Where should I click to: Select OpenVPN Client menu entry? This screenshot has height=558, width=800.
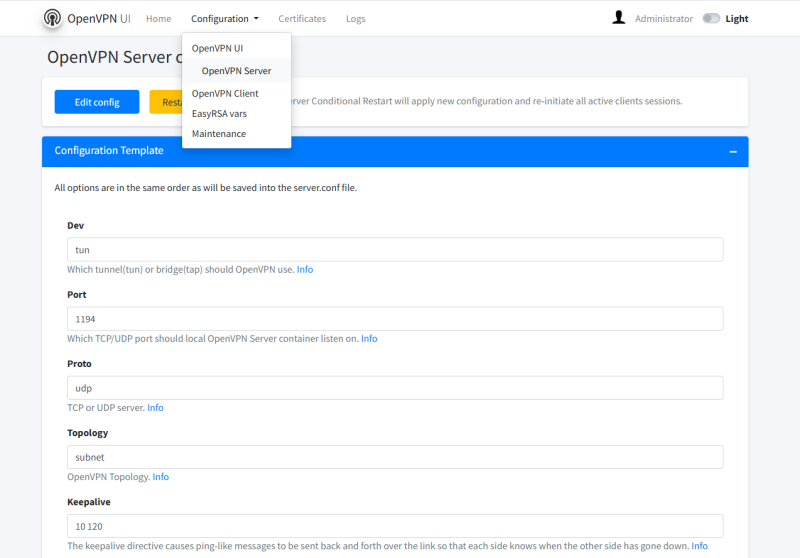tap(236, 93)
